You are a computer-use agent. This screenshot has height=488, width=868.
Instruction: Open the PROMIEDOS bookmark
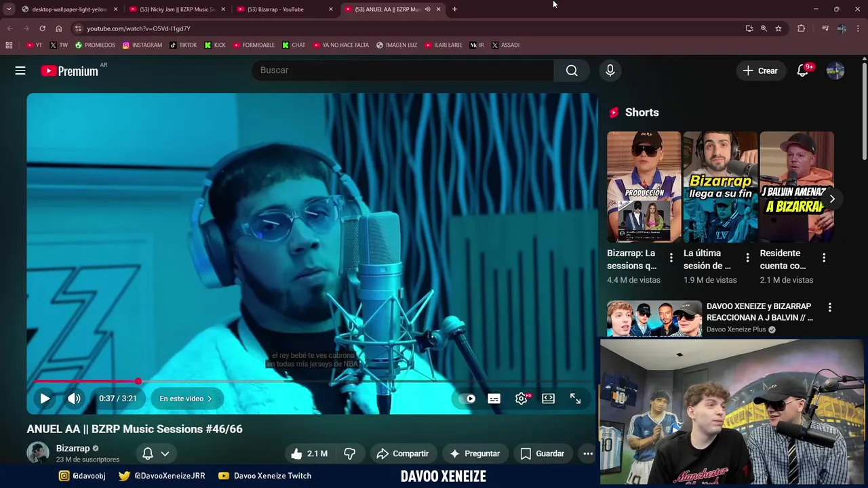point(95,45)
